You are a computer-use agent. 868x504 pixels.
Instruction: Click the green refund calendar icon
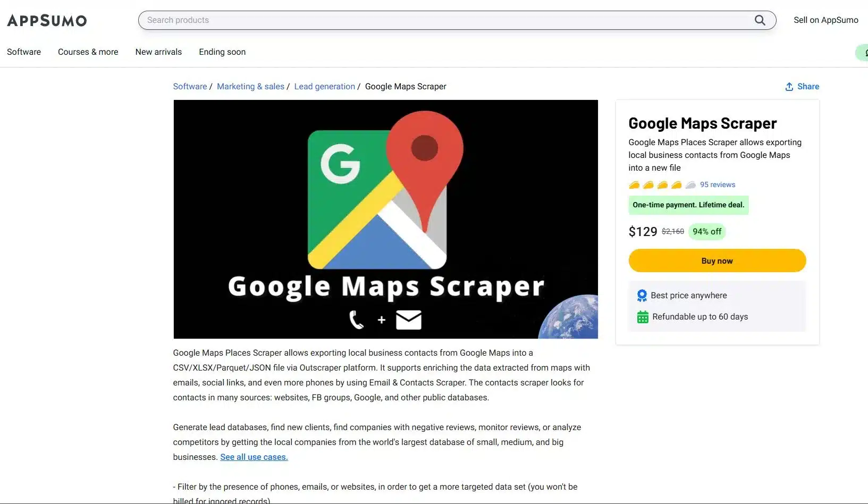click(x=643, y=317)
